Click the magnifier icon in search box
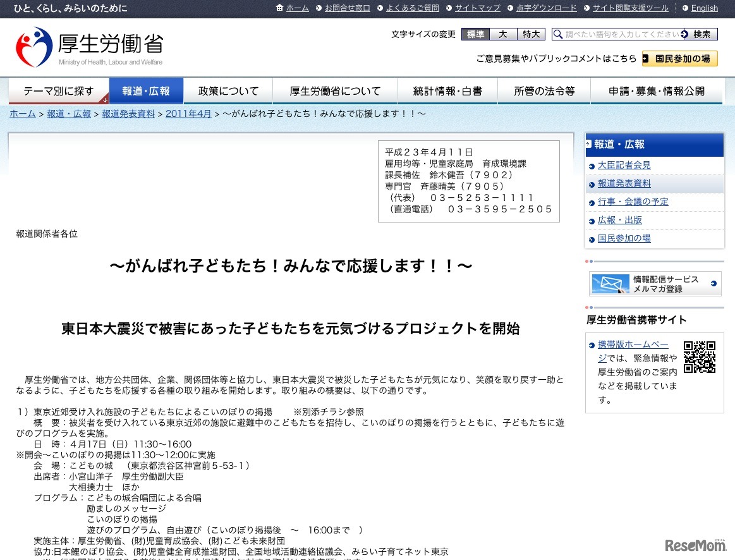The width and height of the screenshot is (735, 560). tap(558, 34)
